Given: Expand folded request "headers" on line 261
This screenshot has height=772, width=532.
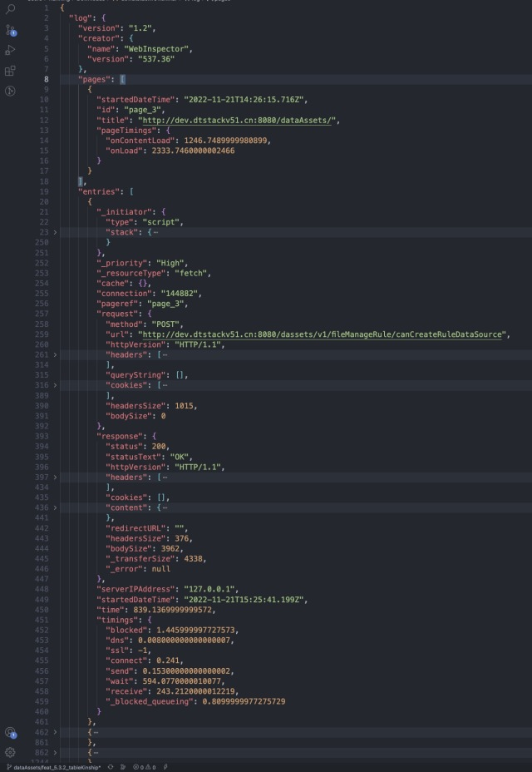Looking at the screenshot, I should click(x=55, y=354).
